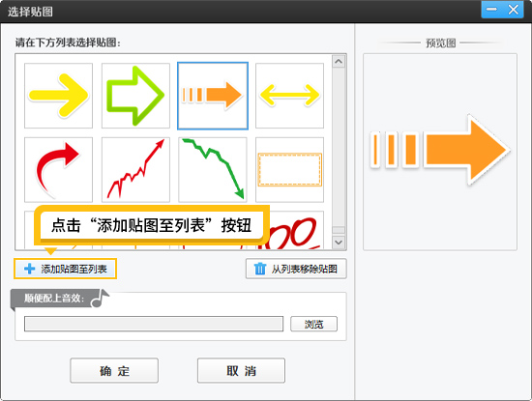
Task: Choose the green falling arrow sticker
Action: (213, 169)
